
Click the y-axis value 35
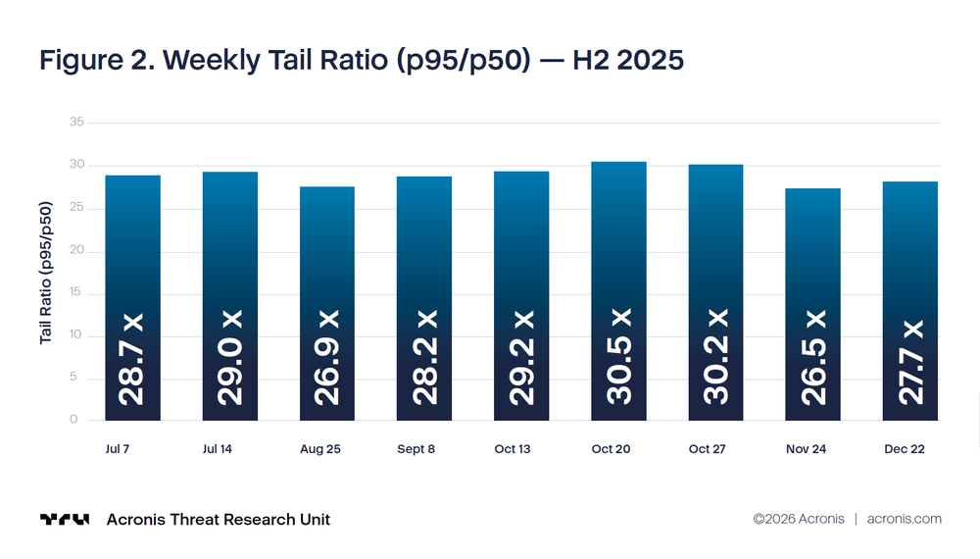(x=76, y=122)
